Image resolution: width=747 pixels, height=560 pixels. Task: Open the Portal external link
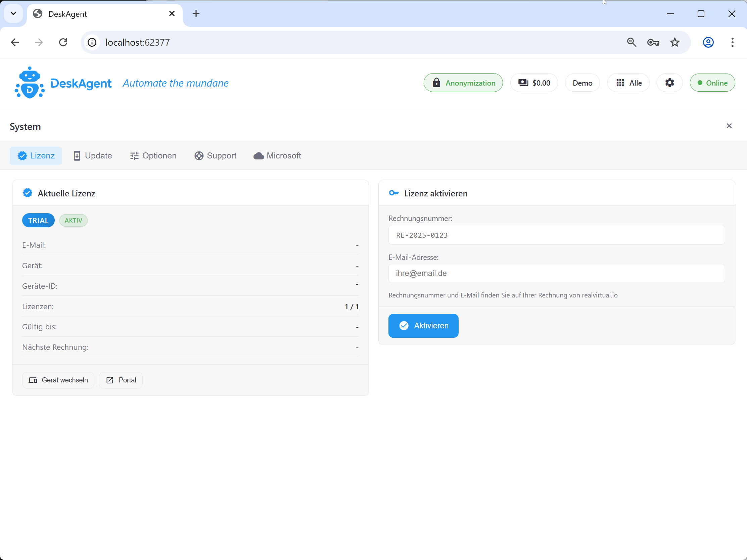[x=121, y=380]
